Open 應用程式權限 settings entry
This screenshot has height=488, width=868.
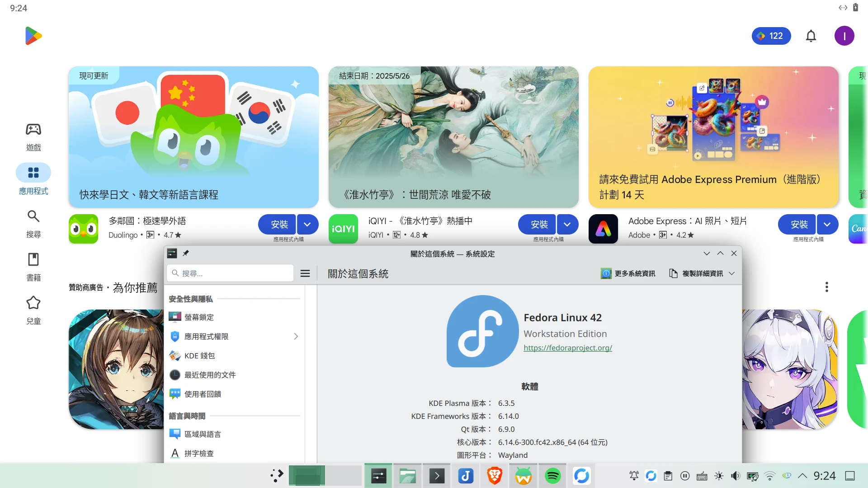[x=206, y=337]
